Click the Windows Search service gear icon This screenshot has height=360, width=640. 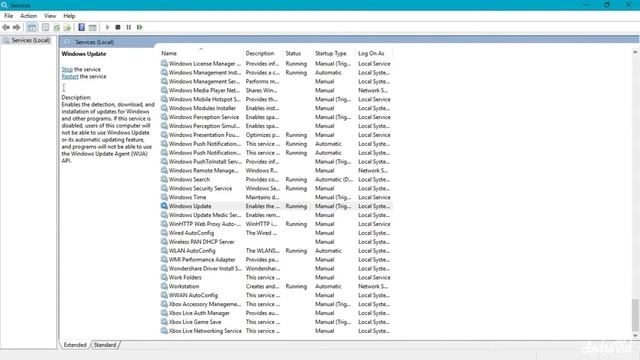[x=164, y=179]
